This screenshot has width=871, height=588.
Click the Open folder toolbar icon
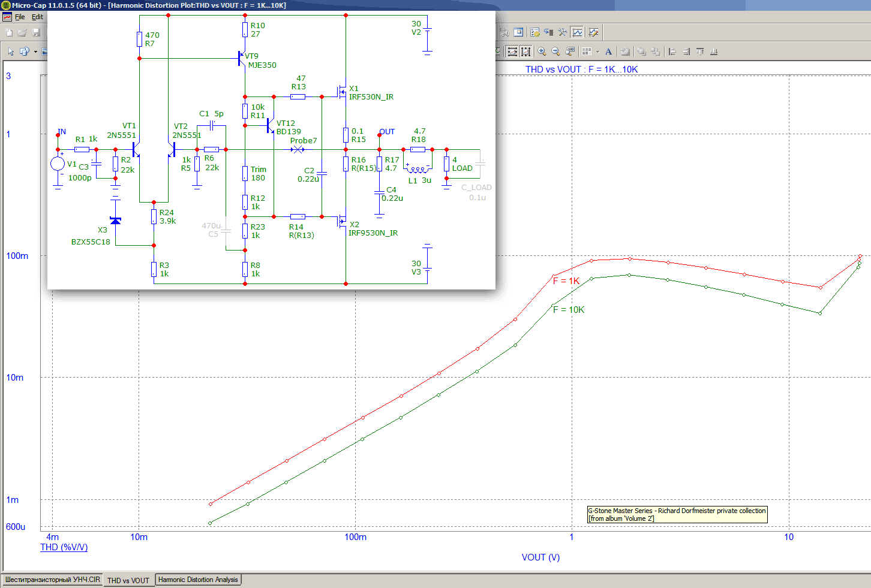(22, 32)
